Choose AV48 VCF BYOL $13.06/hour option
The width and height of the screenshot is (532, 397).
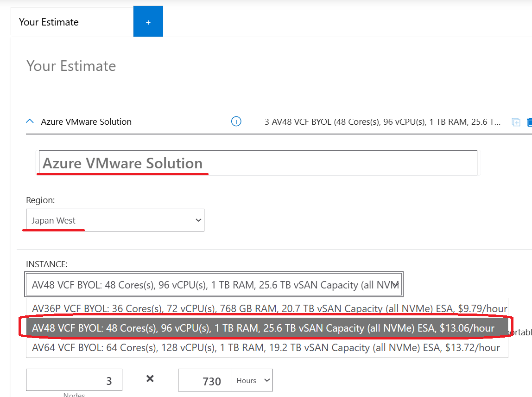tap(267, 328)
